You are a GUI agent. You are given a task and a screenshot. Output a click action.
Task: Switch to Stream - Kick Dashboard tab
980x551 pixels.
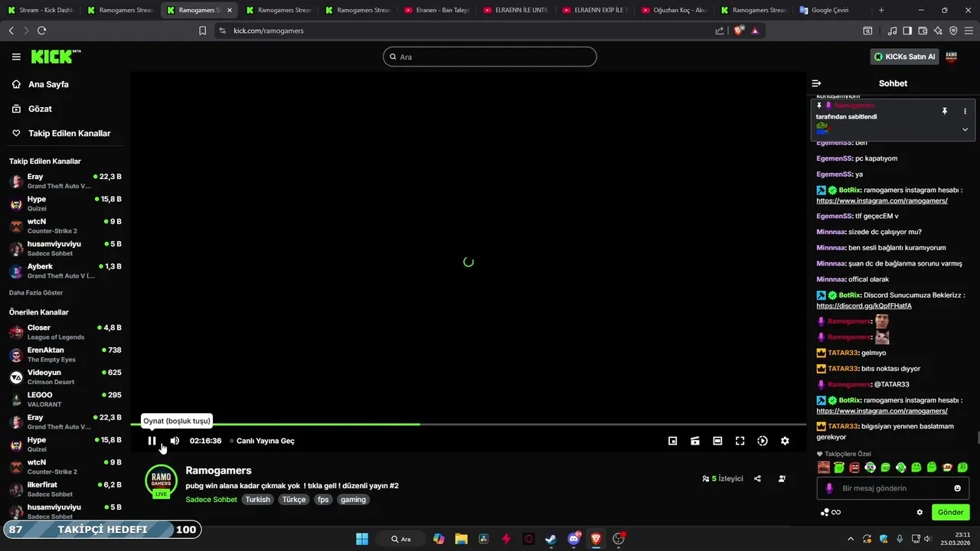[x=40, y=10]
